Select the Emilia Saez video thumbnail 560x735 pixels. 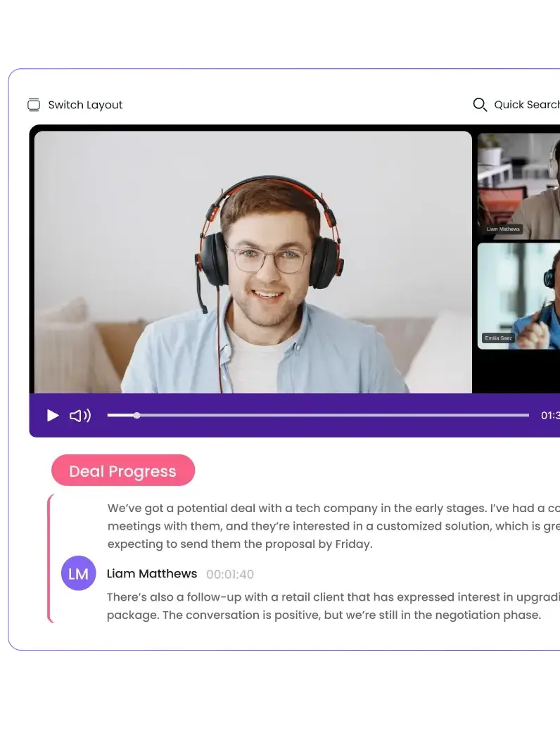[518, 296]
